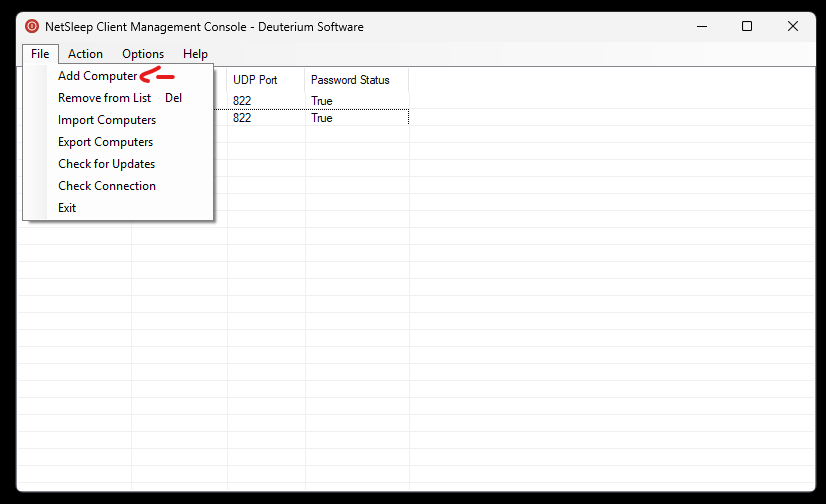Viewport: 826px width, 504px height.
Task: Select first row UDP Port value 822
Action: click(x=242, y=101)
